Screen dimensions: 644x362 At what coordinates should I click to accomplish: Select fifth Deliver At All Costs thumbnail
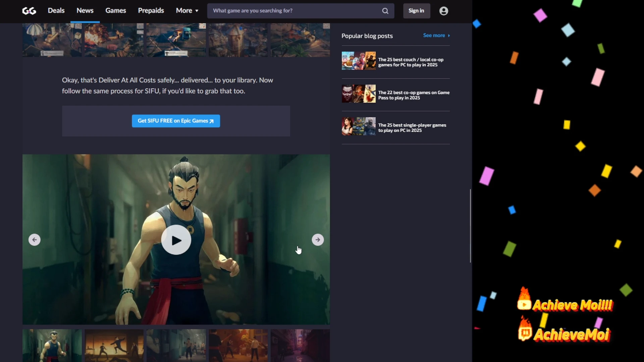coord(300,40)
